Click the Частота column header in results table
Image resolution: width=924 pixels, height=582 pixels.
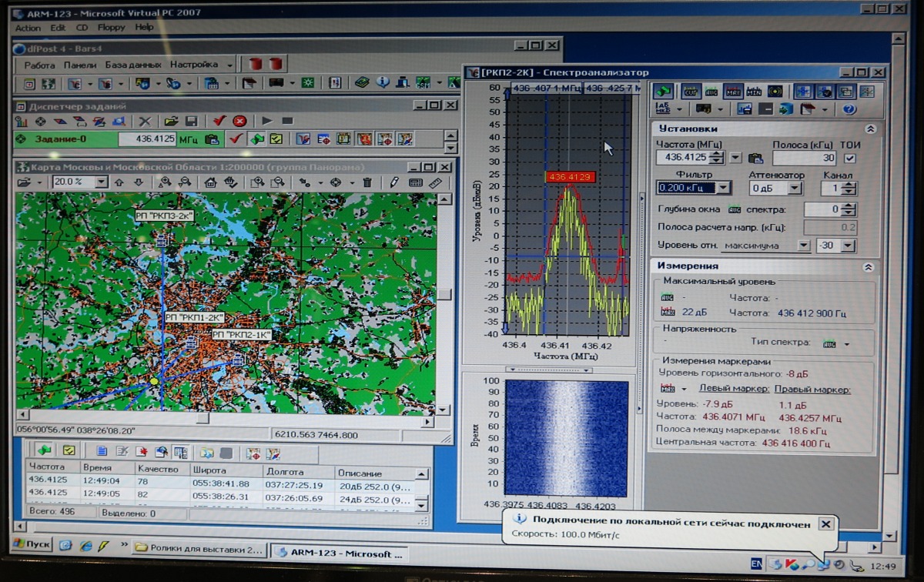(52, 468)
